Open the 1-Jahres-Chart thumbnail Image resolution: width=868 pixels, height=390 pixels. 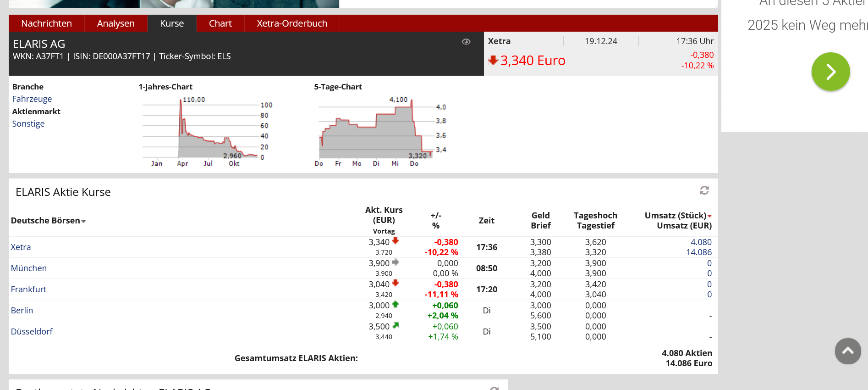[x=206, y=131]
